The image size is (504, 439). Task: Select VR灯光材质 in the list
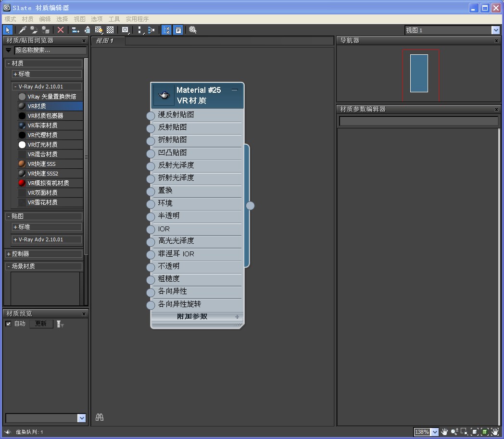click(50, 145)
